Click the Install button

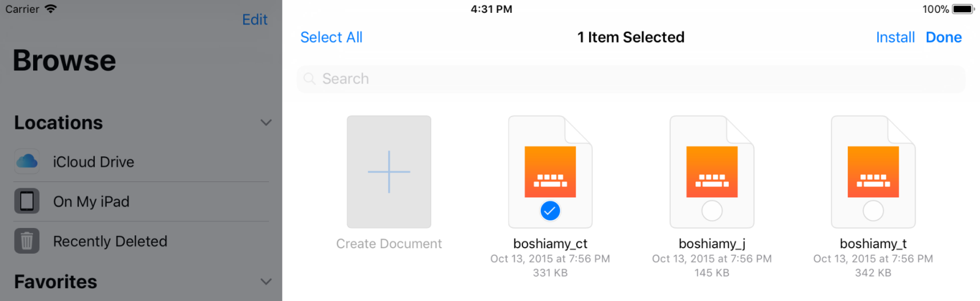tap(895, 37)
